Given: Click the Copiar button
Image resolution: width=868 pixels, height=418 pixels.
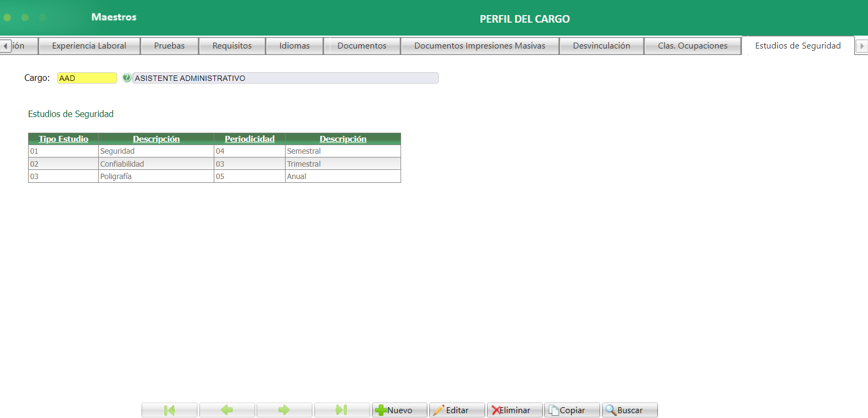Looking at the screenshot, I should point(572,410).
